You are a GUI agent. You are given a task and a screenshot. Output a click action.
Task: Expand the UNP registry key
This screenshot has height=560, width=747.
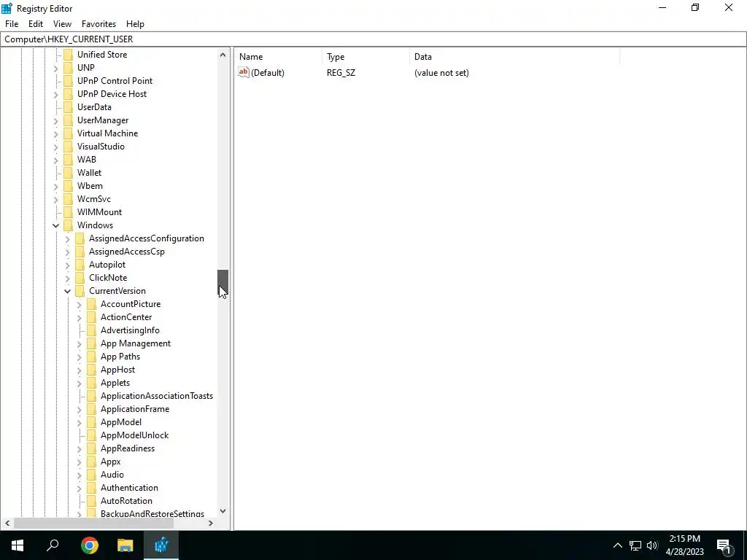coord(55,68)
